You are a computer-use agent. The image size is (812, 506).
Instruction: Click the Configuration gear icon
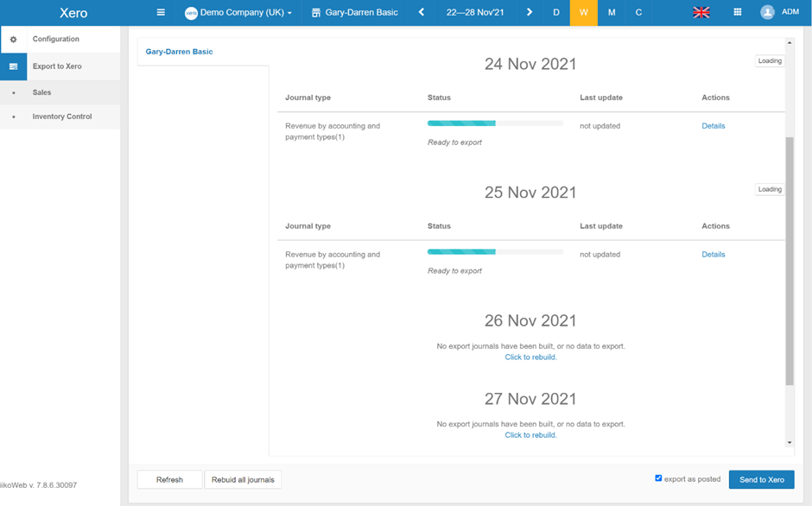tap(13, 40)
